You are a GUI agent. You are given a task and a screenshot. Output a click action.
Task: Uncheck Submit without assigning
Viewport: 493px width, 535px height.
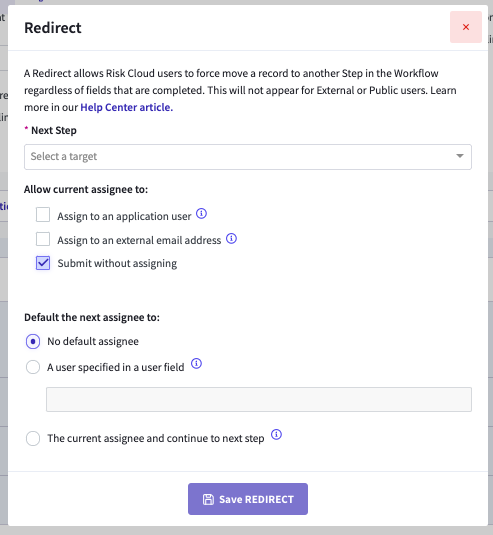click(43, 263)
